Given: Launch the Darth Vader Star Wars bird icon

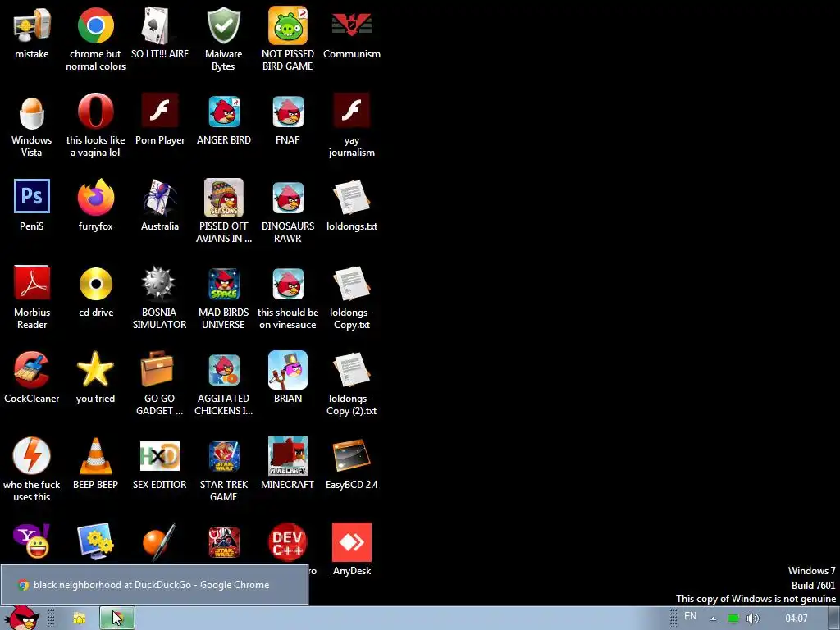Looking at the screenshot, I should click(x=223, y=542).
